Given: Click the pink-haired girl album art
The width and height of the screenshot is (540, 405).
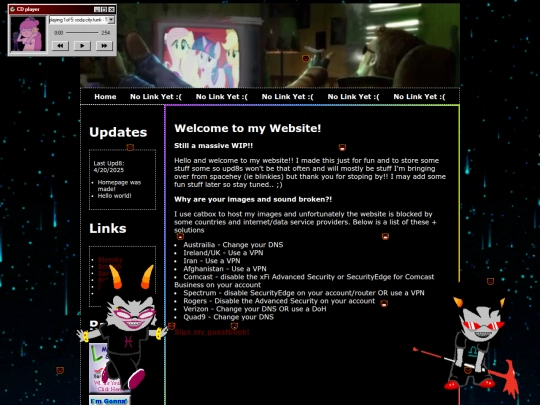Looking at the screenshot, I should click(28, 34).
